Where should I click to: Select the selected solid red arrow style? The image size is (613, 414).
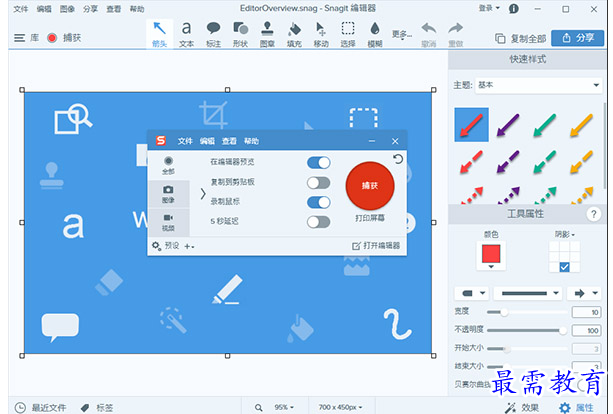(x=471, y=125)
